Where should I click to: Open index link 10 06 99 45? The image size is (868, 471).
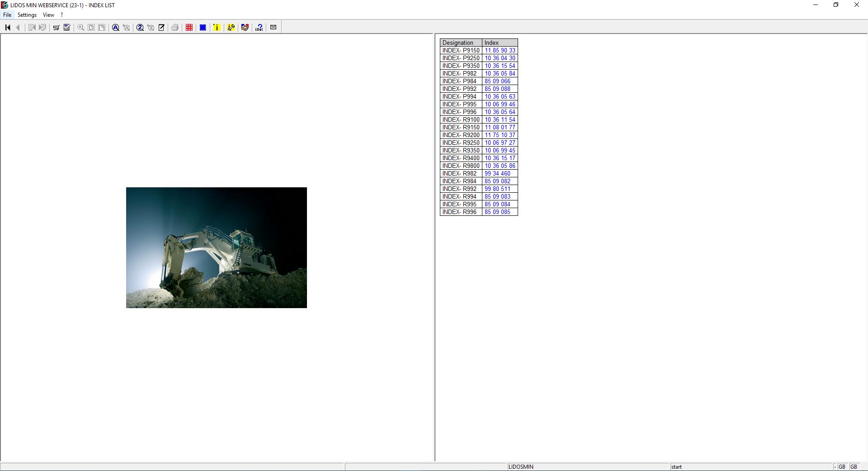tap(500, 151)
